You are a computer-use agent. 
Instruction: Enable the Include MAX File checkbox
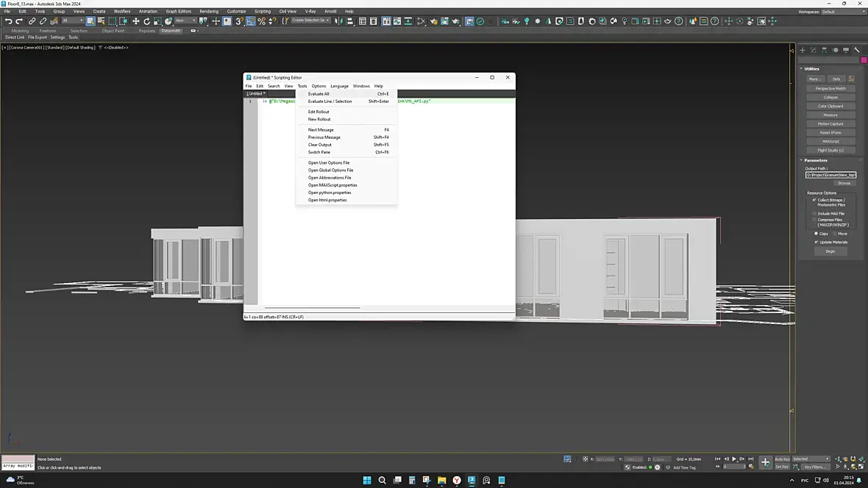tap(814, 214)
